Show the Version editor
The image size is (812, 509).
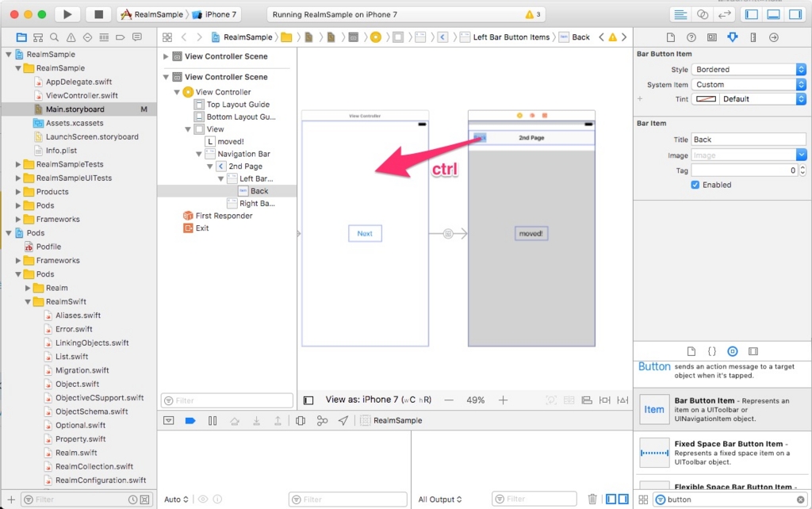tap(724, 14)
